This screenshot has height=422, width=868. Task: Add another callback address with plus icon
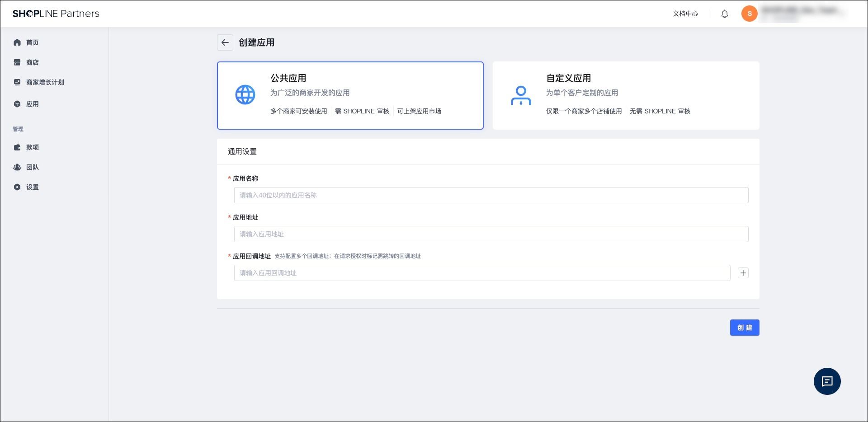[x=743, y=273]
